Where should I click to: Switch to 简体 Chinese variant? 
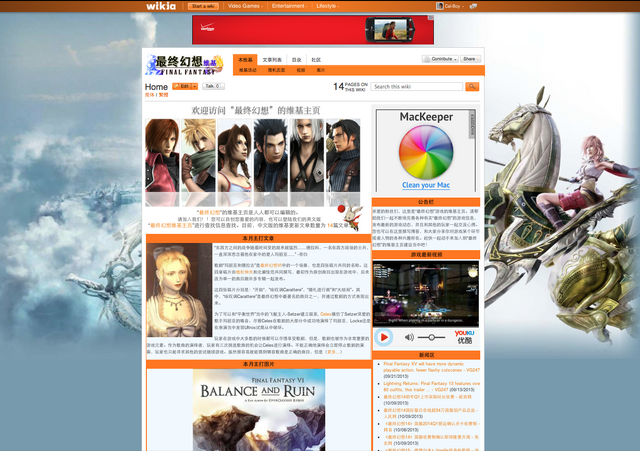click(149, 95)
